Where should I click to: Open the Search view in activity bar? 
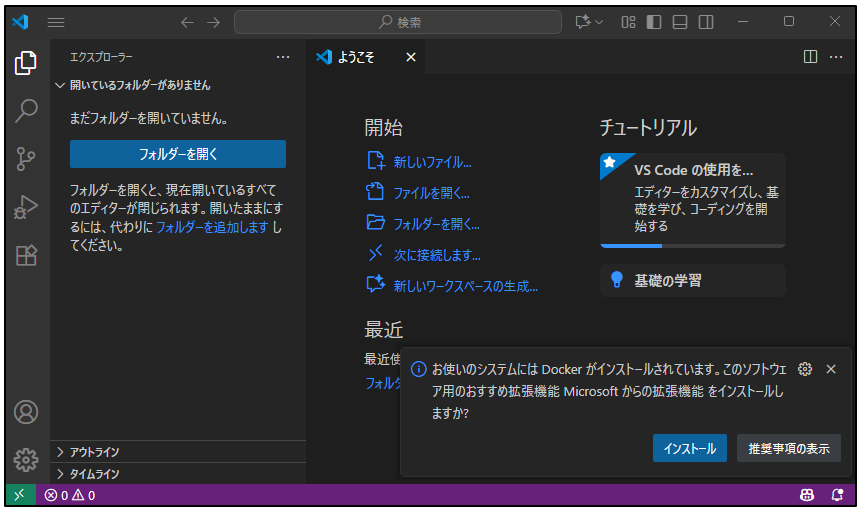coord(26,111)
